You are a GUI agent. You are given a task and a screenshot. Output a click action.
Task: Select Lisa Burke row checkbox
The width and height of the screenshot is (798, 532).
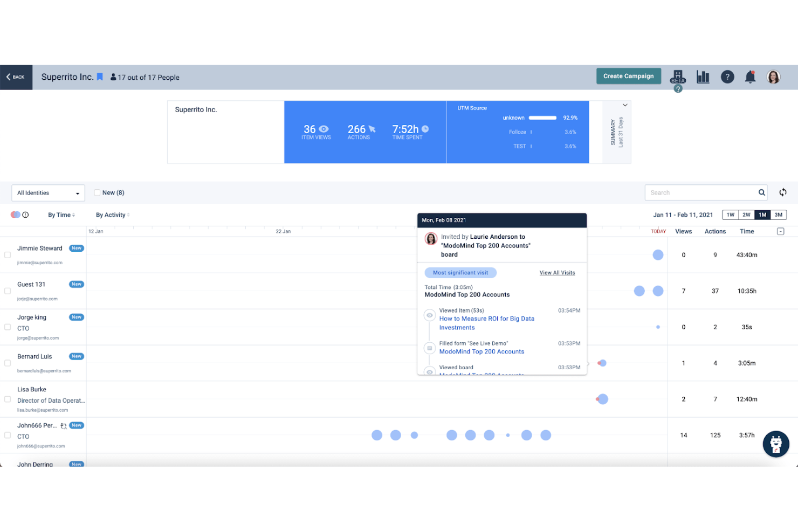click(x=8, y=399)
